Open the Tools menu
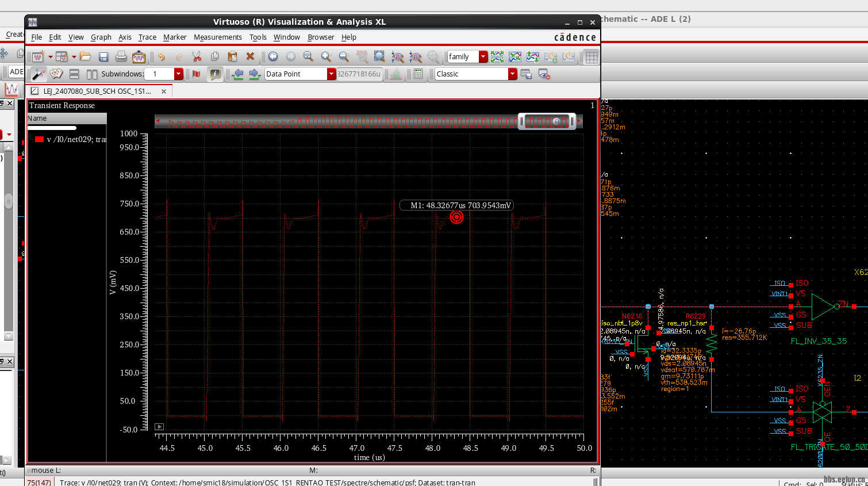Screen dimensions: 868x486 (x=258, y=37)
